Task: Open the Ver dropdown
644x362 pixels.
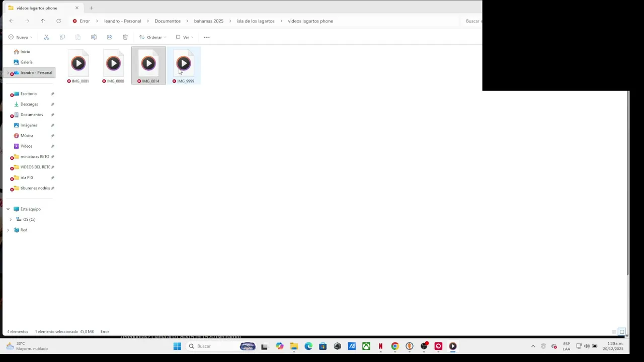Action: (x=184, y=37)
